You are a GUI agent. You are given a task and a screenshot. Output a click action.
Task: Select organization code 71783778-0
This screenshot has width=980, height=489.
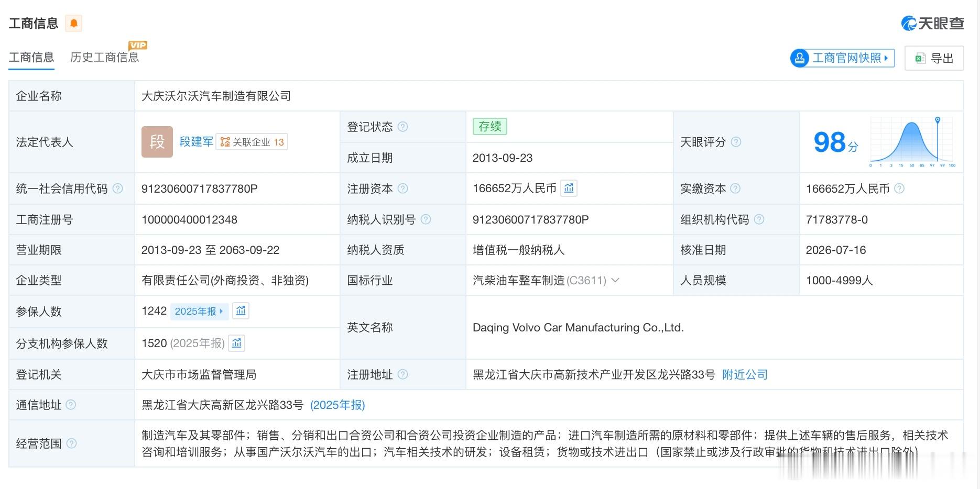[x=837, y=219]
